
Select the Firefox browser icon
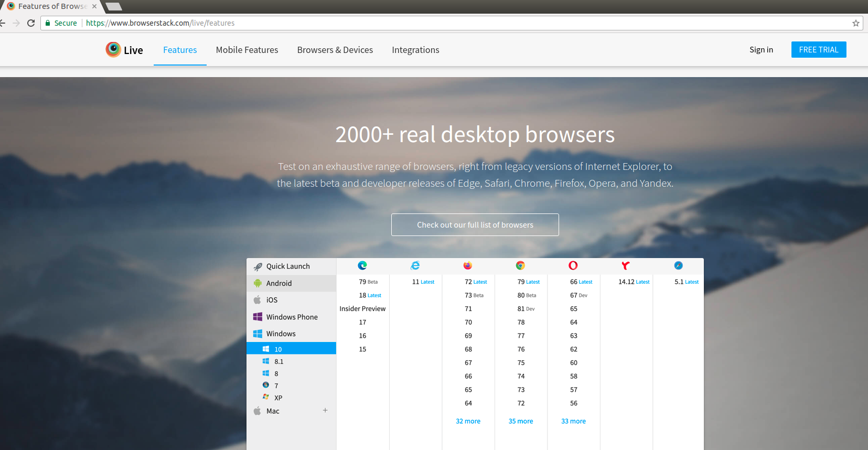click(468, 266)
